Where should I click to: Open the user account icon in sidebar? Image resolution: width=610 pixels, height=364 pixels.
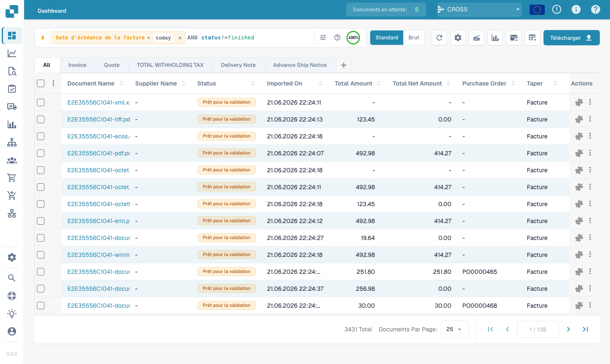pyautogui.click(x=12, y=331)
